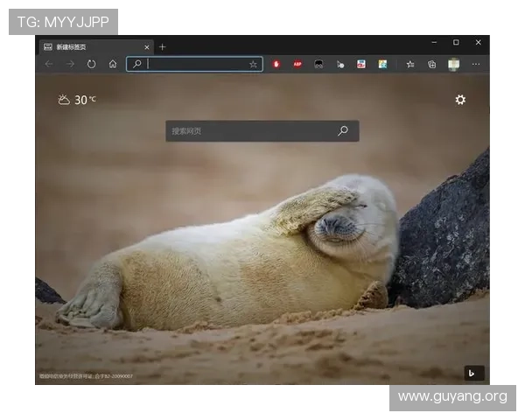
Task: Click the magnifier in the web search box
Action: click(x=343, y=131)
